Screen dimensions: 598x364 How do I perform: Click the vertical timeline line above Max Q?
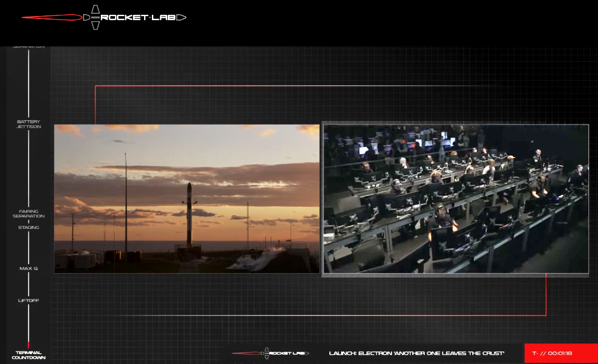click(28, 249)
